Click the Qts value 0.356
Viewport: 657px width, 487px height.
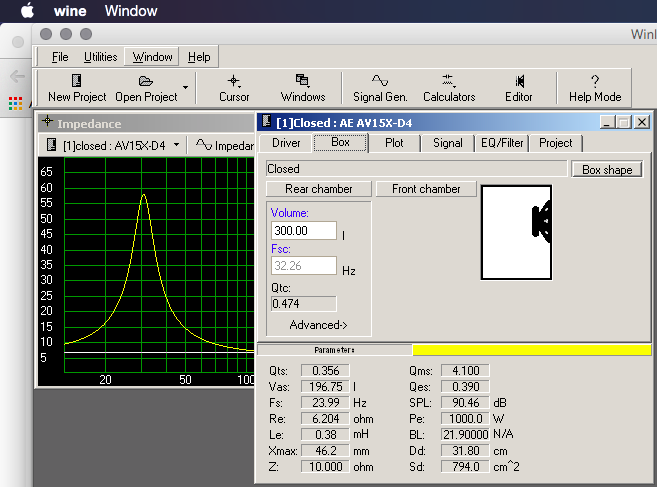tap(325, 370)
